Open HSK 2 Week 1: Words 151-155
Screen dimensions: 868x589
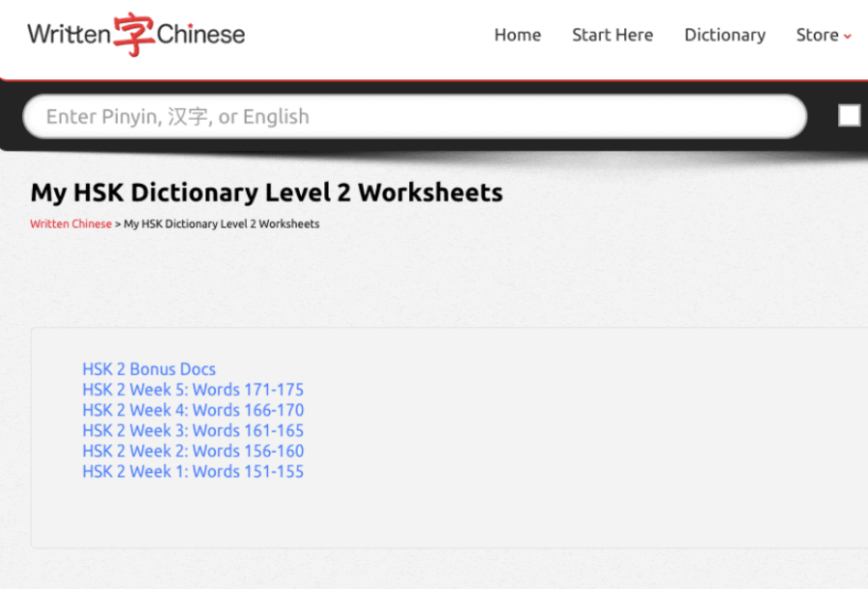193,471
